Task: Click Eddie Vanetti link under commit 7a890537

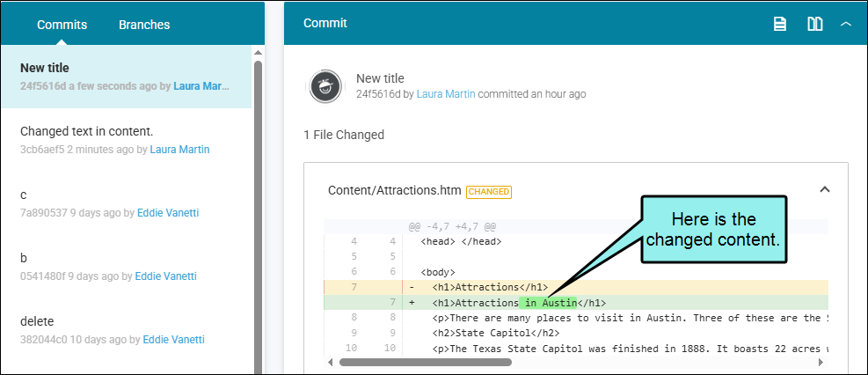Action: tap(166, 213)
